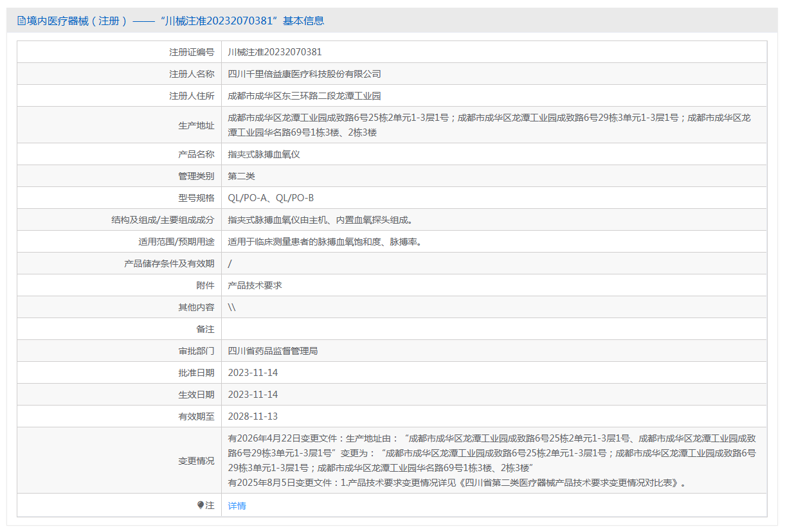
Task: Click the 生效日期 label
Action: click(x=196, y=395)
